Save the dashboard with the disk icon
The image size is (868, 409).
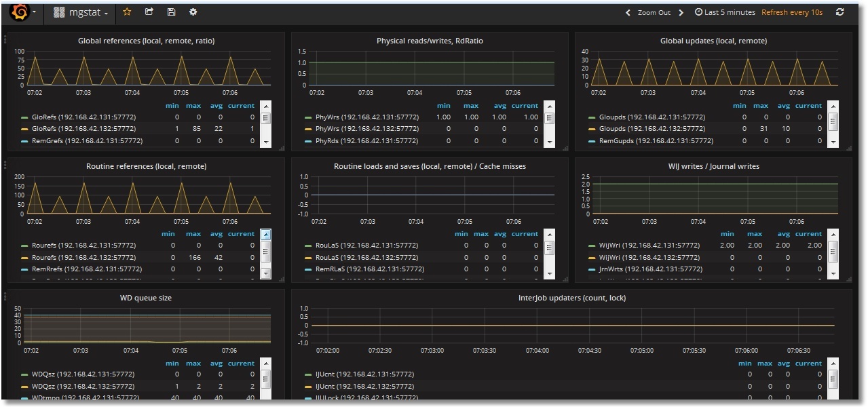coord(170,12)
